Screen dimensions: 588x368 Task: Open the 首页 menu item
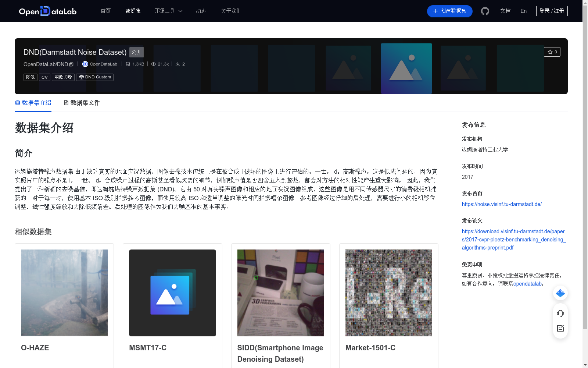[x=106, y=11]
